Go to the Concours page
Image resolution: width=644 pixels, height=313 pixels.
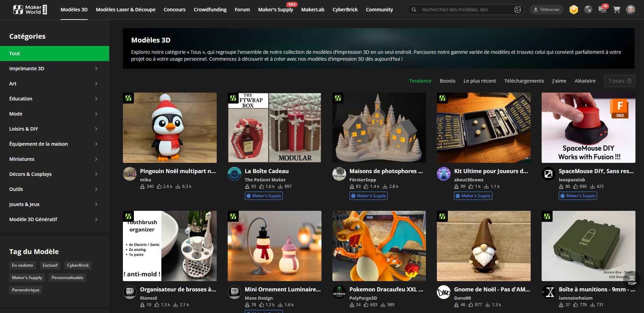click(175, 10)
